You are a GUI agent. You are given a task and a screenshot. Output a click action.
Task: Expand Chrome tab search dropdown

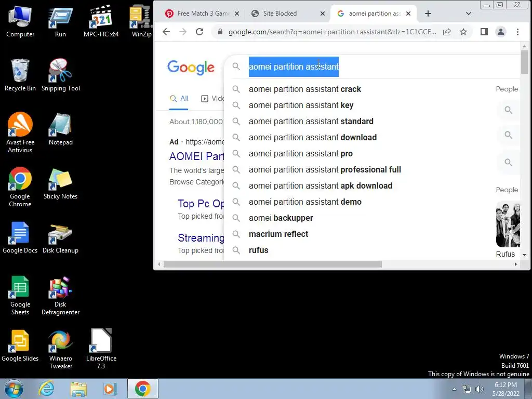click(469, 14)
